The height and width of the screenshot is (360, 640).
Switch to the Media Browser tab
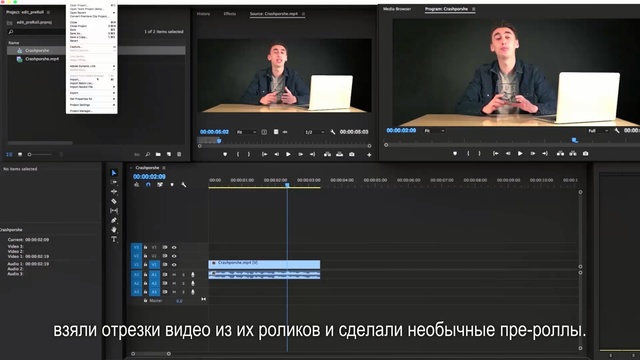[397, 9]
